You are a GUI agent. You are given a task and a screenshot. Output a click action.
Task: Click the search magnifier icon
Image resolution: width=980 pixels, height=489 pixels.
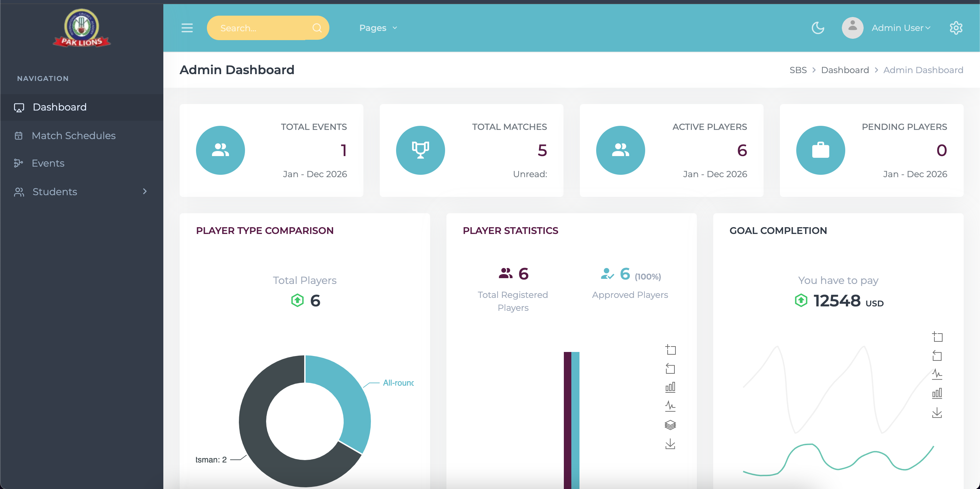[x=316, y=28]
